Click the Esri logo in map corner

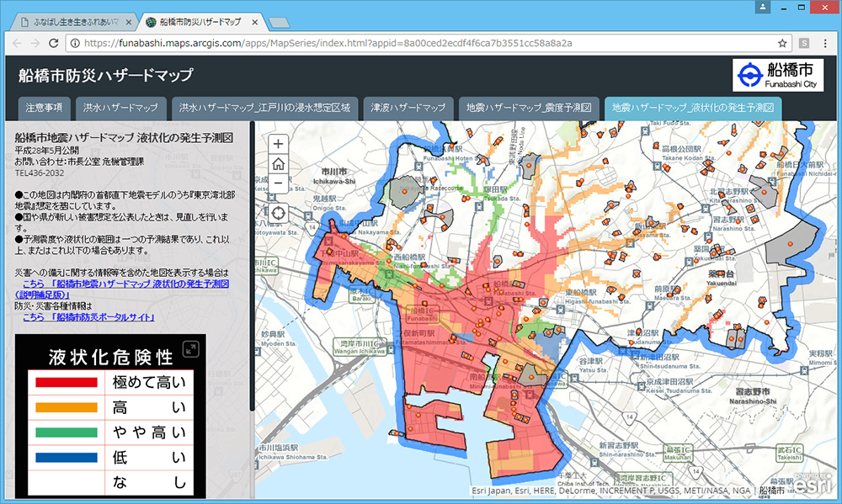tap(813, 486)
